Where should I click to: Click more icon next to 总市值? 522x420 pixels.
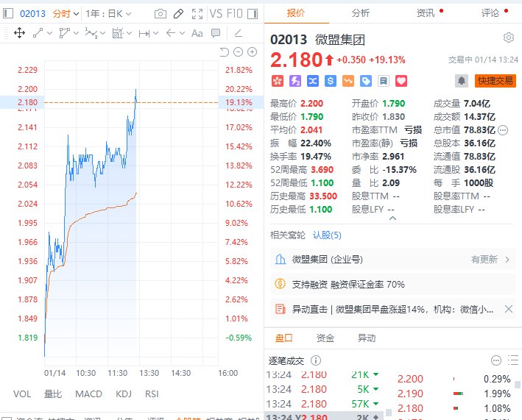tap(503, 130)
